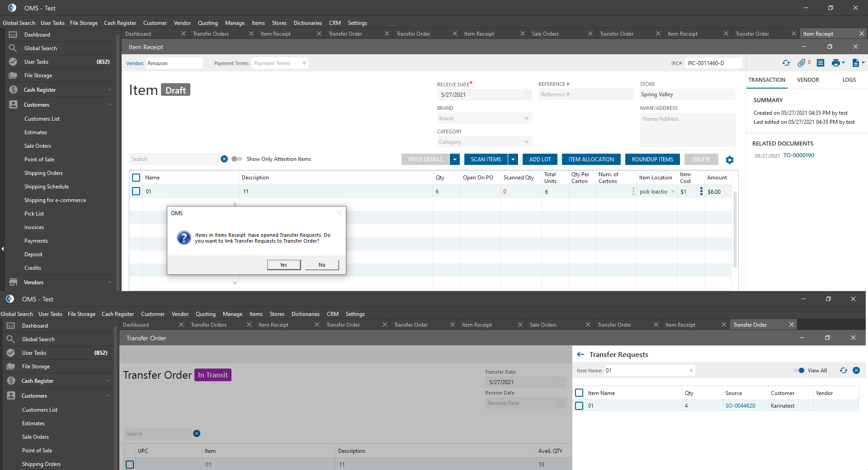Click the Item Allocation button

tap(591, 160)
